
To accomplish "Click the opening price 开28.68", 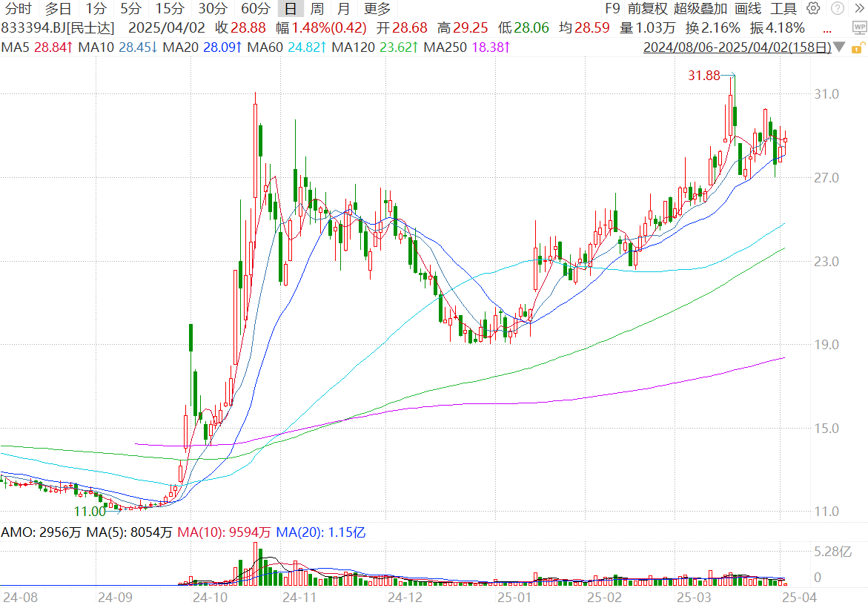I will [402, 27].
